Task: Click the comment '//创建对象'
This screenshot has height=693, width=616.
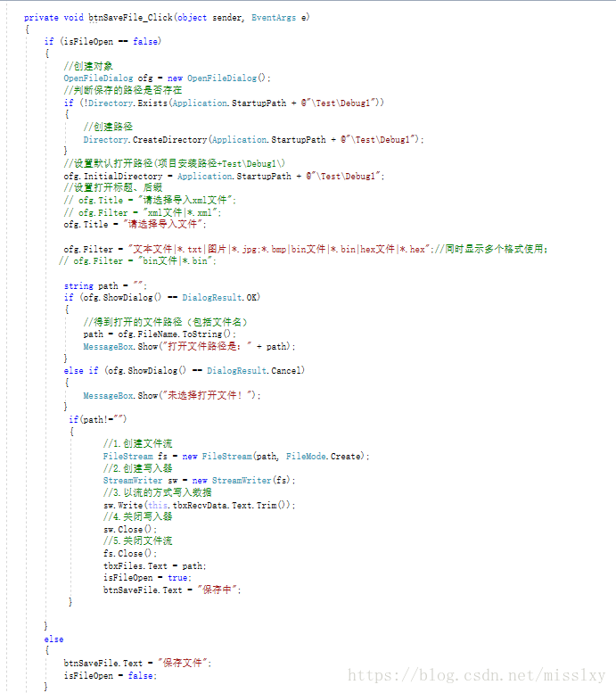Action: 88,66
